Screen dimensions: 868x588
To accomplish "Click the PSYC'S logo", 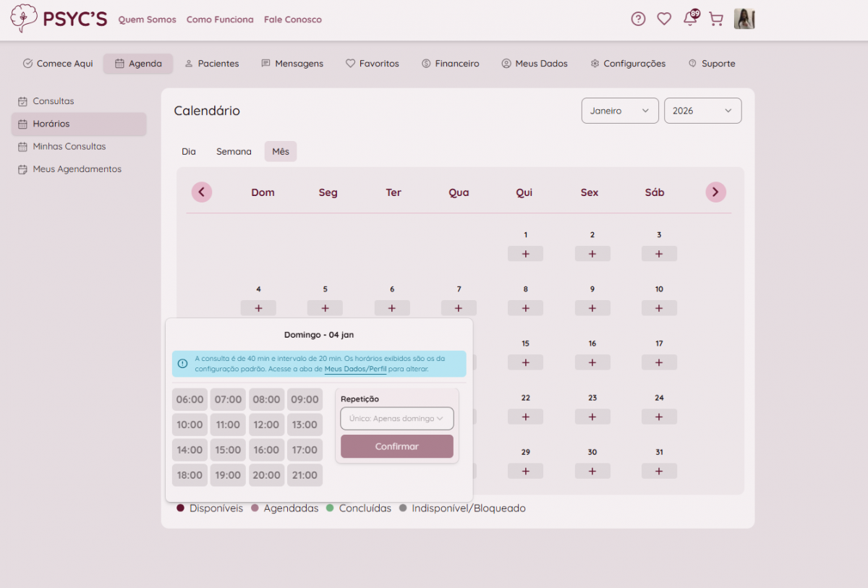I will (59, 20).
